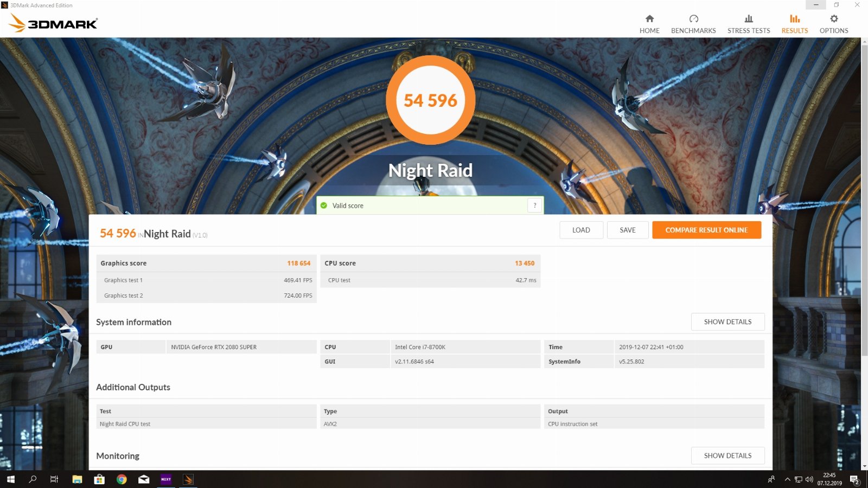Click the Time value 2019-12-07 22:41
This screenshot has width=868, height=488.
pos(651,347)
